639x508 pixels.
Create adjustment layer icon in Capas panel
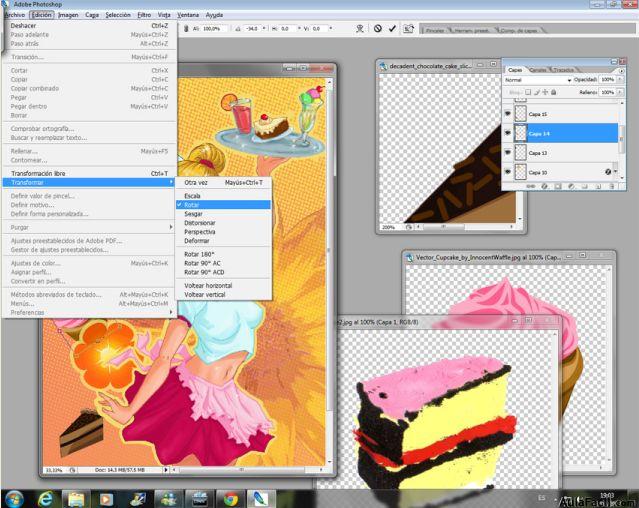click(571, 186)
